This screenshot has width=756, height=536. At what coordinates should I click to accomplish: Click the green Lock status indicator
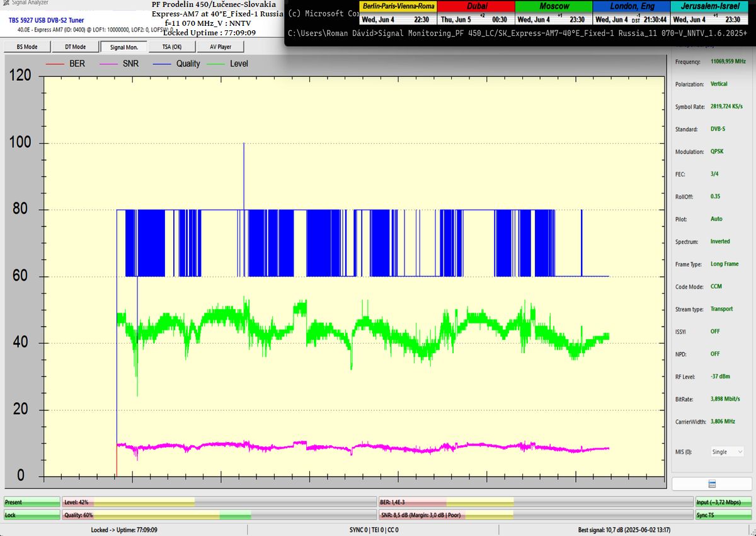coord(31,515)
